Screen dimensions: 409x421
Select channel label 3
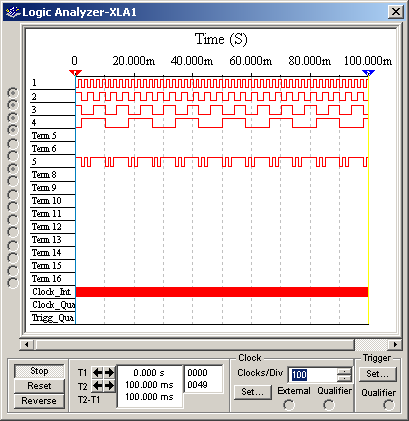pos(34,110)
